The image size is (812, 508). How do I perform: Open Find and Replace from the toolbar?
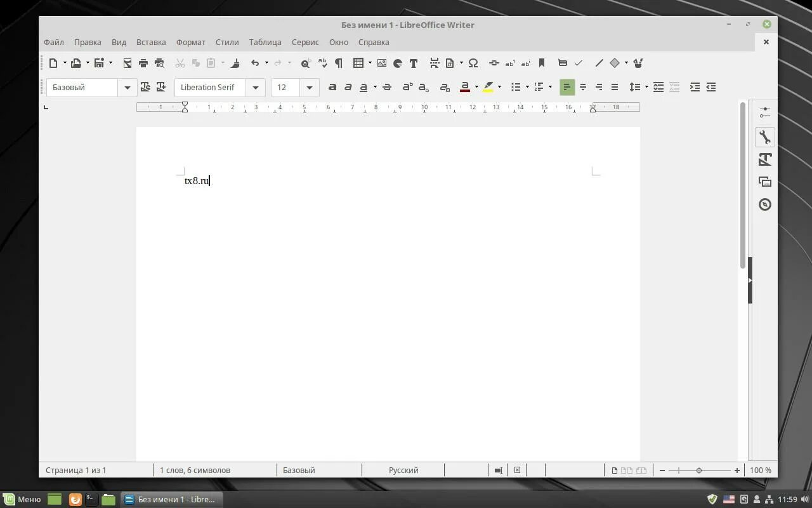click(305, 63)
